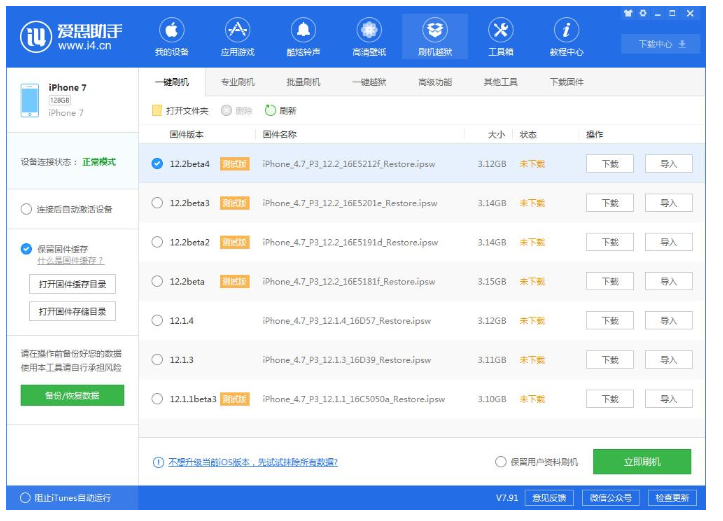
Task: Click the green 立即刷机 button
Action: pyautogui.click(x=641, y=461)
